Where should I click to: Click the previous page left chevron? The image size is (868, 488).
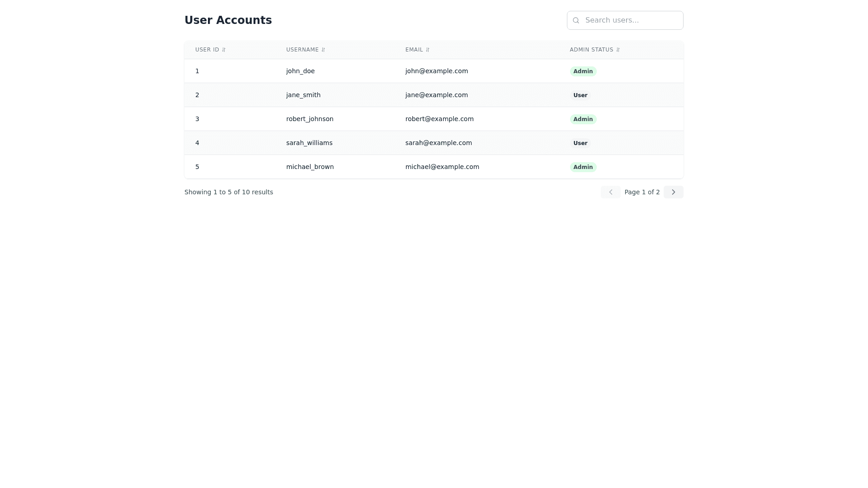point(610,192)
